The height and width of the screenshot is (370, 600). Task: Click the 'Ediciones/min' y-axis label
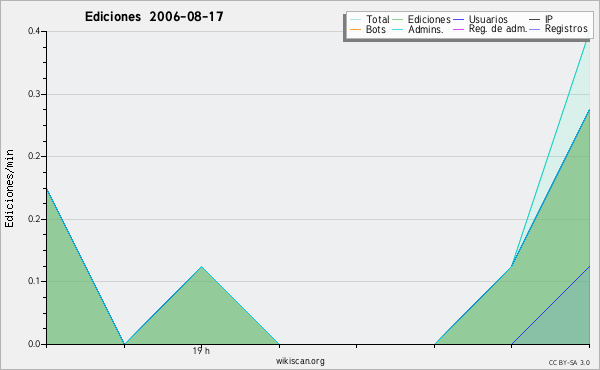coord(9,188)
